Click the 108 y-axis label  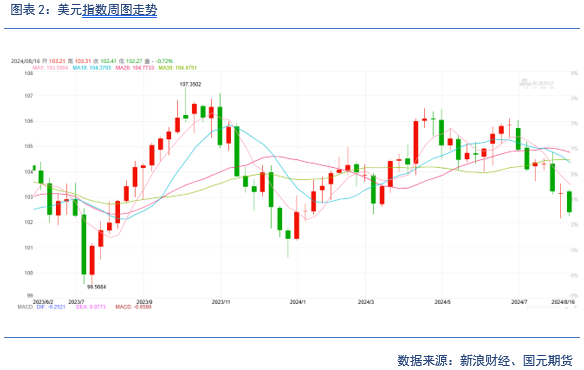[x=29, y=73]
